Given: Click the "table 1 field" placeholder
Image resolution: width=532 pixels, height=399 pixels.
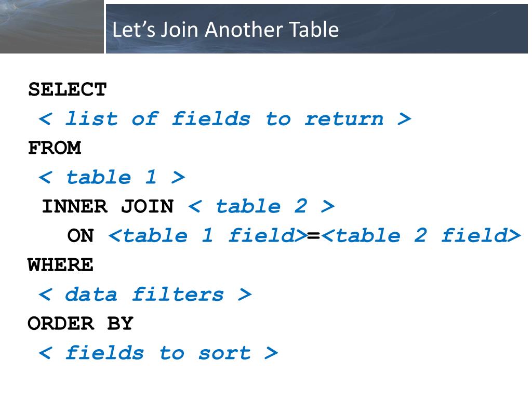Looking at the screenshot, I should click(x=208, y=235).
